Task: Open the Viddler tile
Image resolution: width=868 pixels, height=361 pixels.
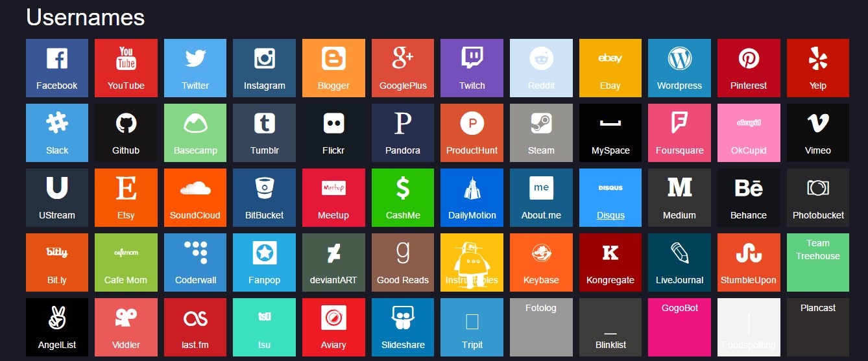Action: [126, 327]
